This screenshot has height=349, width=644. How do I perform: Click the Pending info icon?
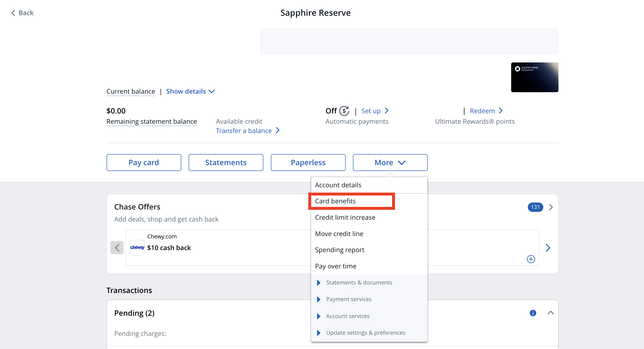(533, 313)
